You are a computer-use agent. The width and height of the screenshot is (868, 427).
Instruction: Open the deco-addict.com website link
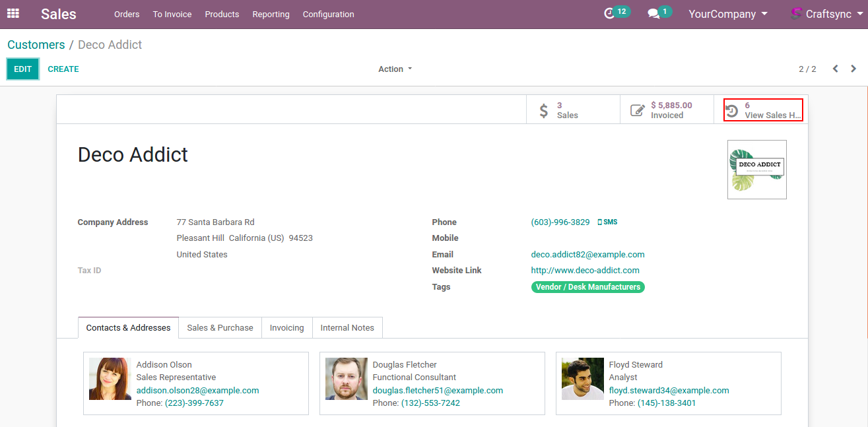(x=585, y=271)
